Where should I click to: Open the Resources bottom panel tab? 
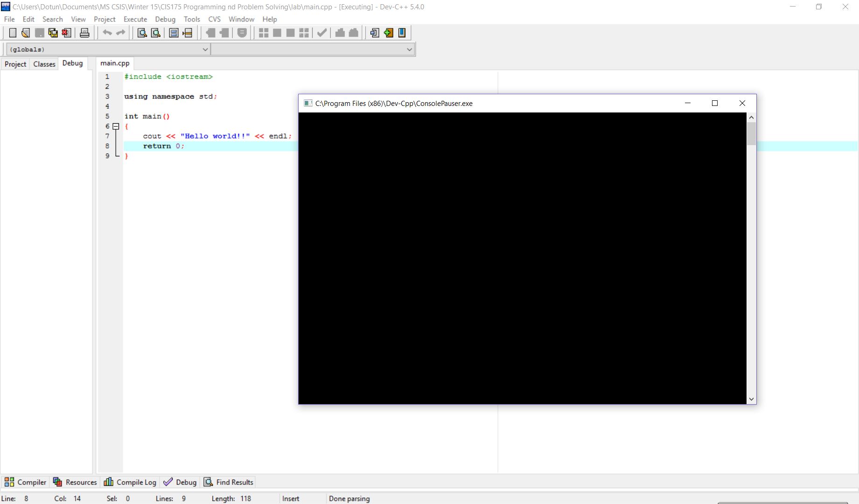[75, 482]
